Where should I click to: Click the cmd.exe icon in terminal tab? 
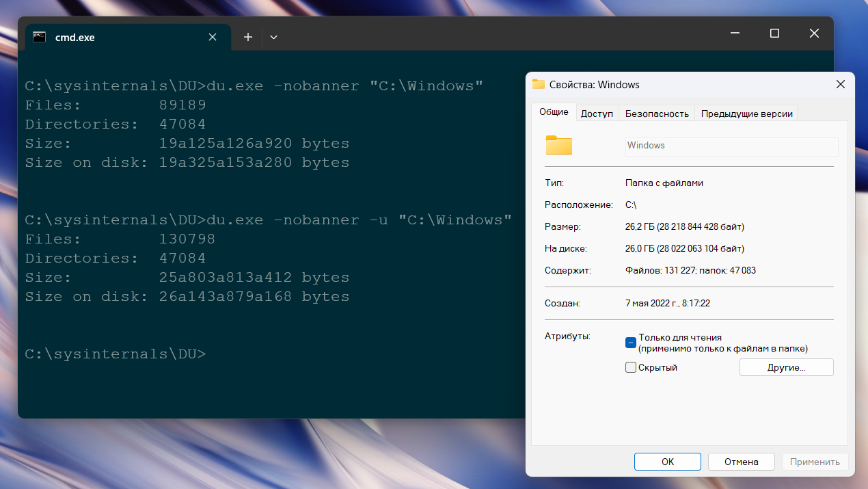(x=40, y=37)
